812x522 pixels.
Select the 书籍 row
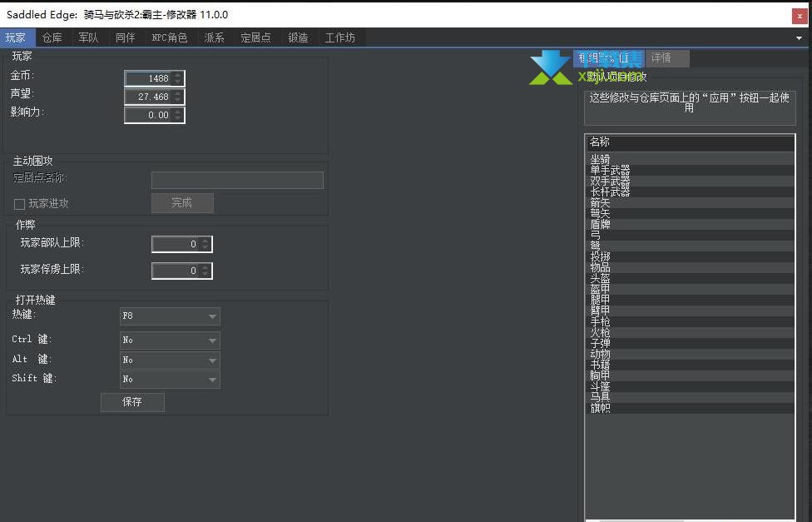(691, 365)
